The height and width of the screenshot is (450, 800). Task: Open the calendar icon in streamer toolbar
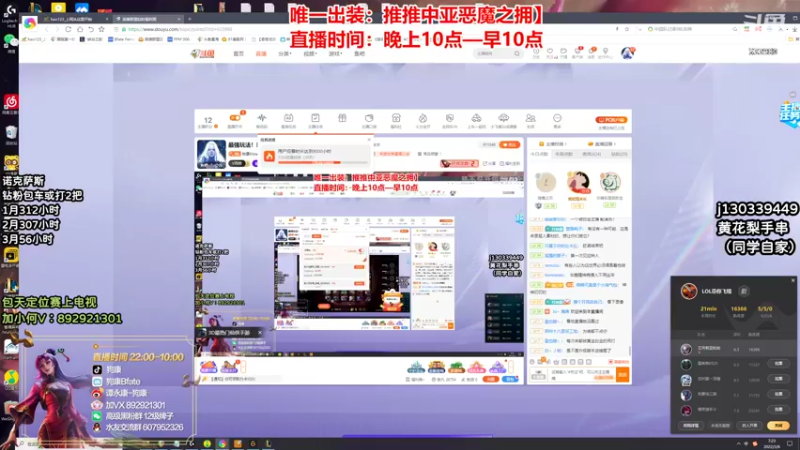pyautogui.click(x=288, y=118)
